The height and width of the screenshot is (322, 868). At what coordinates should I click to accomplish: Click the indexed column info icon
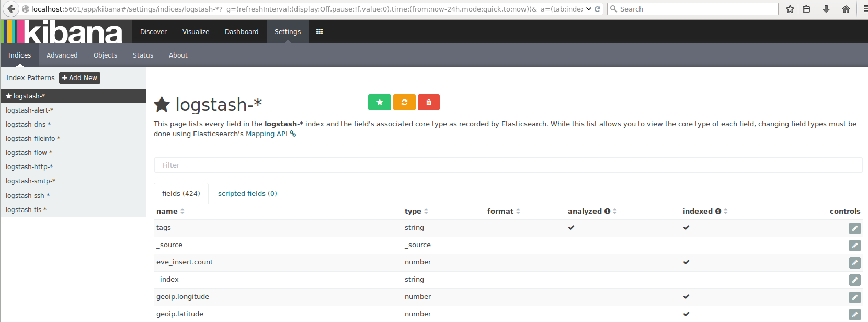[718, 212]
